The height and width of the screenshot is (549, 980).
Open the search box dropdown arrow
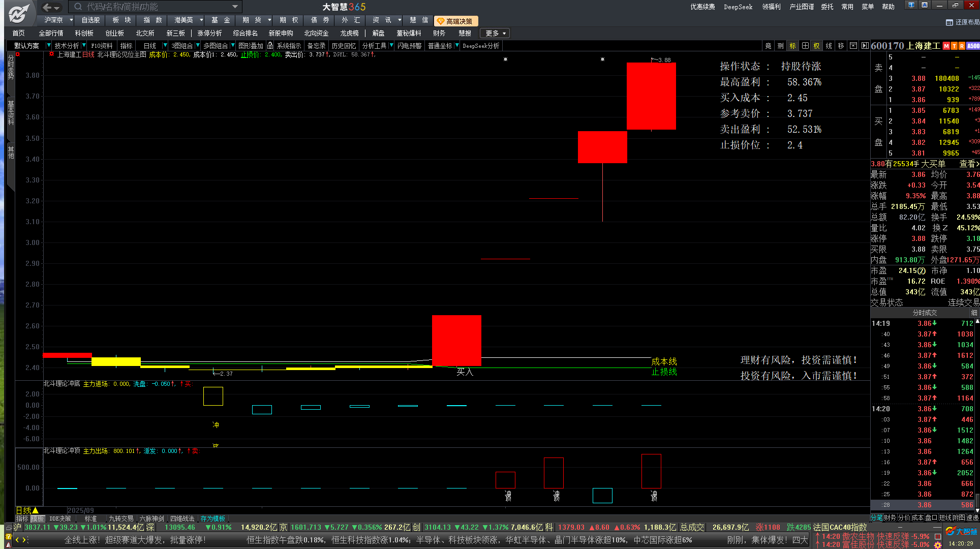(235, 7)
